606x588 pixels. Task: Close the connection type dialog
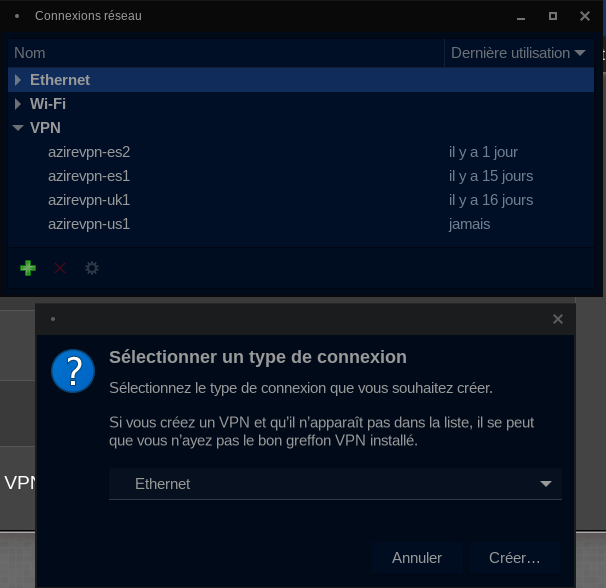coord(558,319)
